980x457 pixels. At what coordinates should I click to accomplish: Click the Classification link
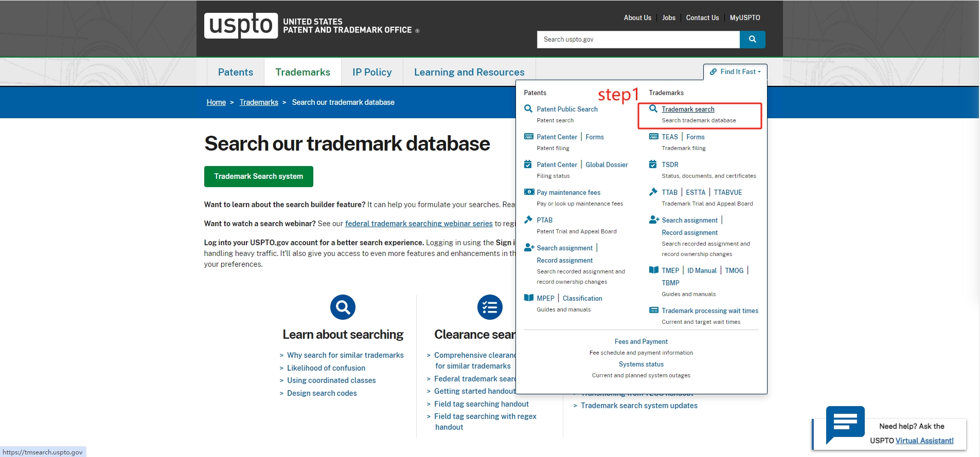[582, 298]
